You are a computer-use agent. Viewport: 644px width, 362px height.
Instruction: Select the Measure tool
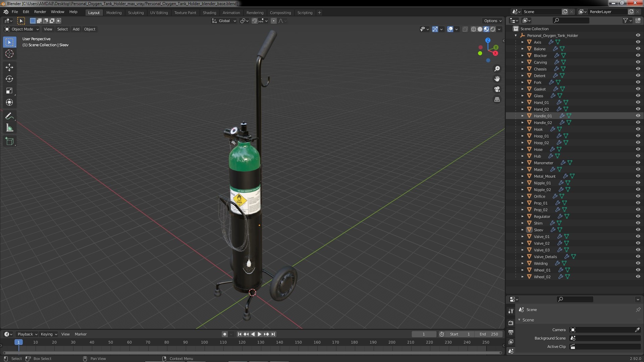pyautogui.click(x=9, y=128)
